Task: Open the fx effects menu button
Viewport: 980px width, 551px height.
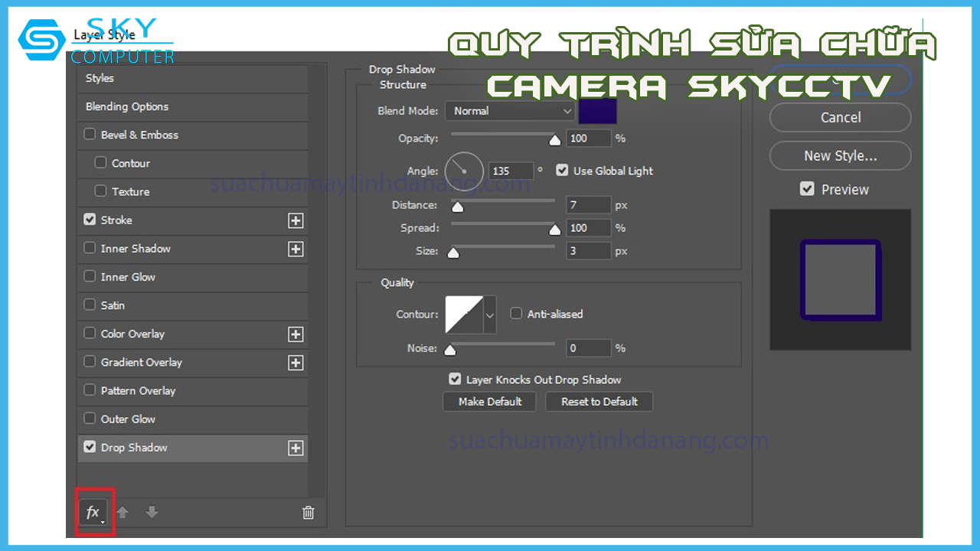Action: pyautogui.click(x=93, y=512)
